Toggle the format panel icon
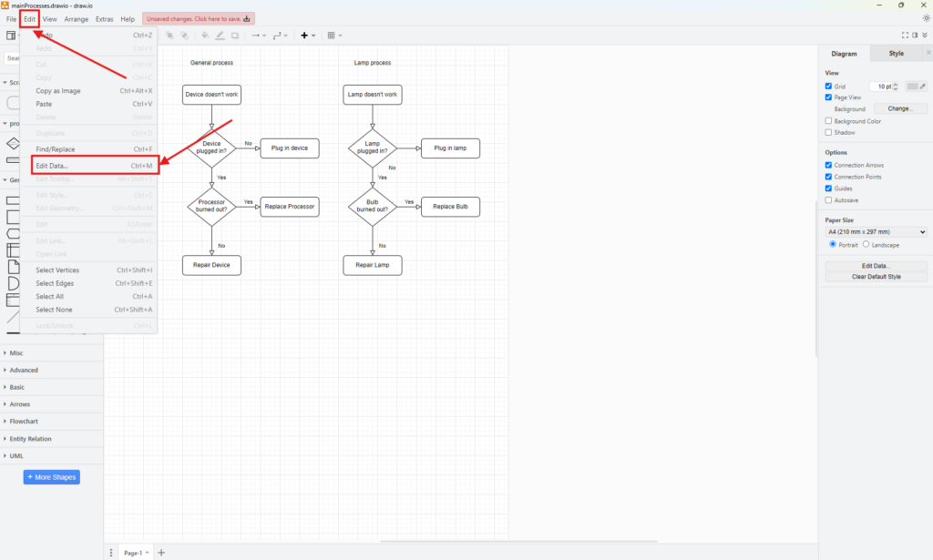Image resolution: width=933 pixels, height=560 pixels. tap(915, 36)
